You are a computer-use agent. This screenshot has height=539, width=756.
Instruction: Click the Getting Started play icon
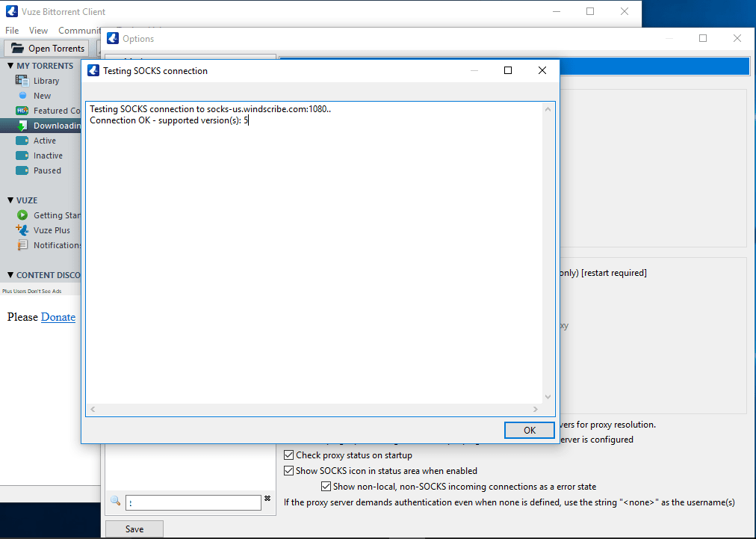coord(22,215)
